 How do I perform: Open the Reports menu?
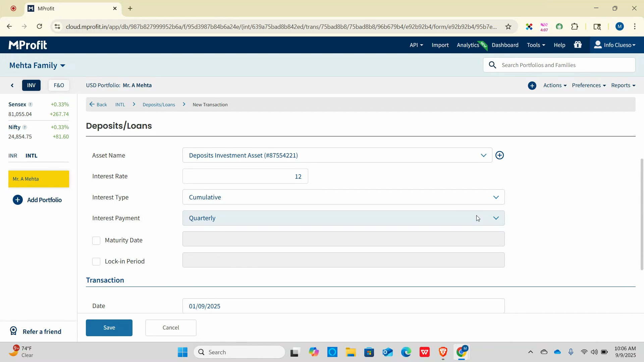(x=623, y=85)
